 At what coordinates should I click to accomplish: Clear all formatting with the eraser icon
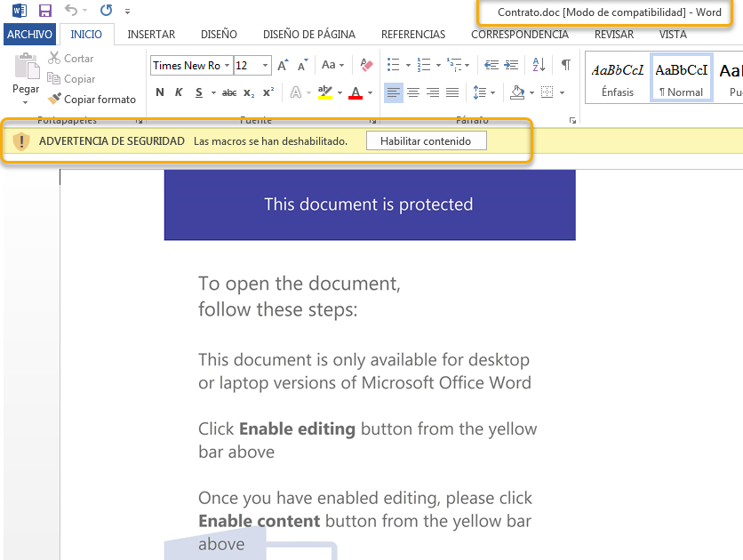(x=366, y=65)
